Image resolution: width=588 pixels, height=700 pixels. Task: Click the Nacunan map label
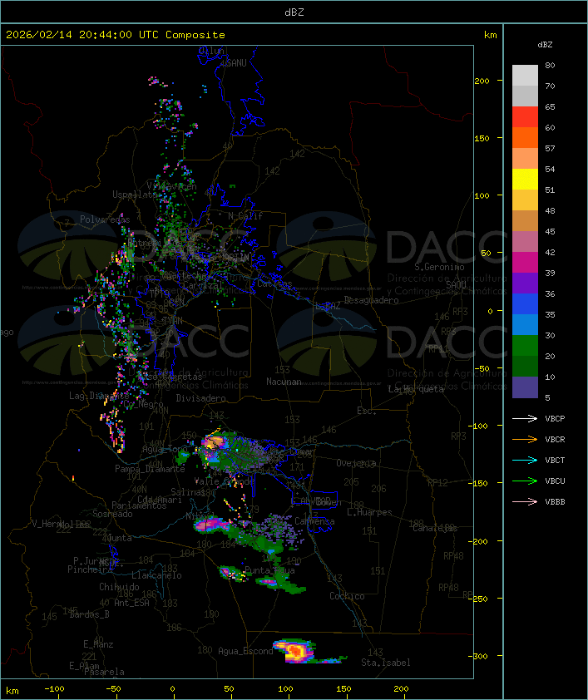(x=284, y=382)
